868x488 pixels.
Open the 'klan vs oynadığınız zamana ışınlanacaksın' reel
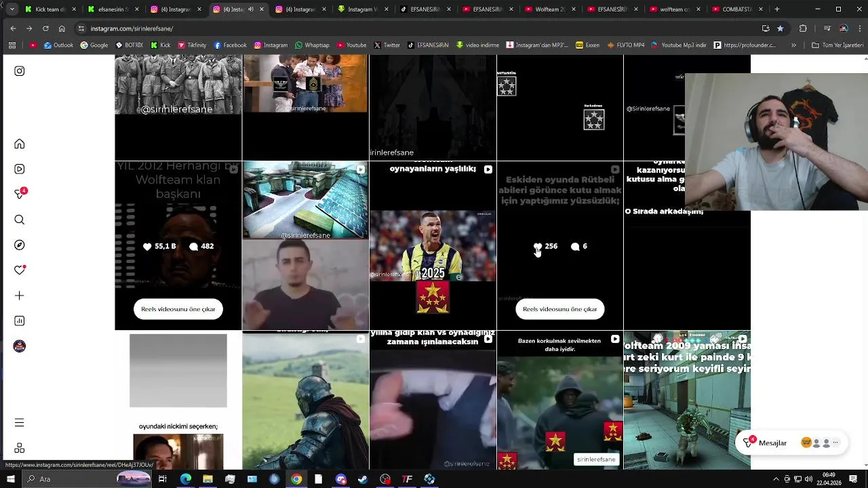(433, 400)
